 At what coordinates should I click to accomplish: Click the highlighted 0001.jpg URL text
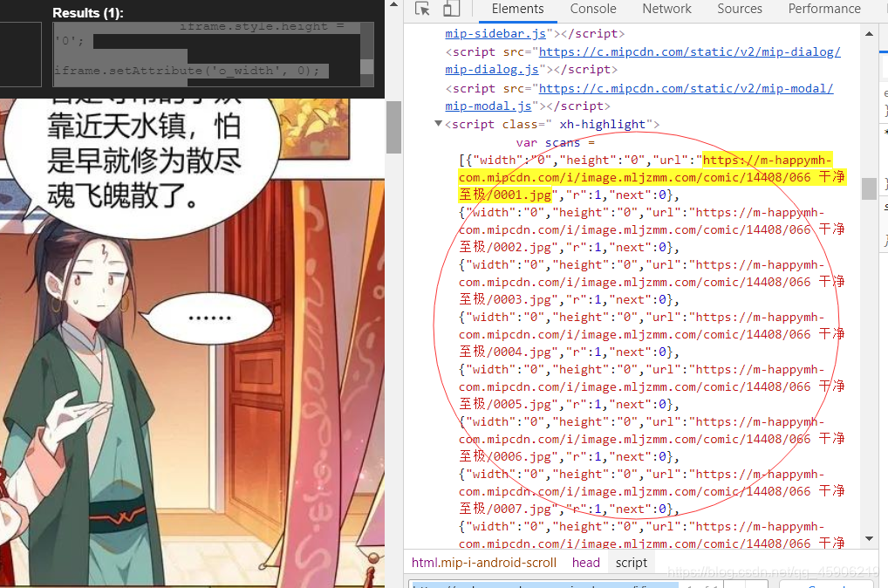click(x=652, y=177)
